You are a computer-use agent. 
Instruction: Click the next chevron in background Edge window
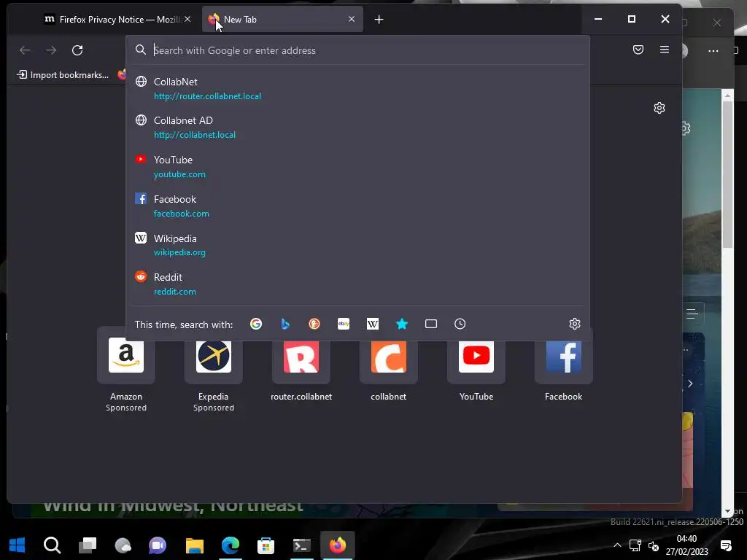pos(690,384)
